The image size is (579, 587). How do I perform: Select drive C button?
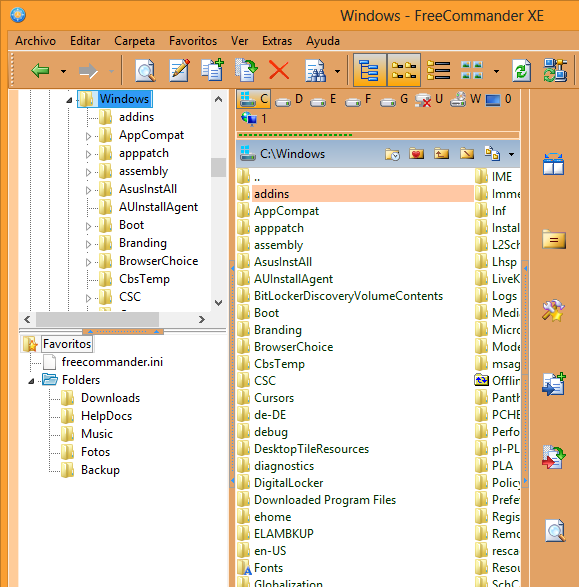point(254,99)
